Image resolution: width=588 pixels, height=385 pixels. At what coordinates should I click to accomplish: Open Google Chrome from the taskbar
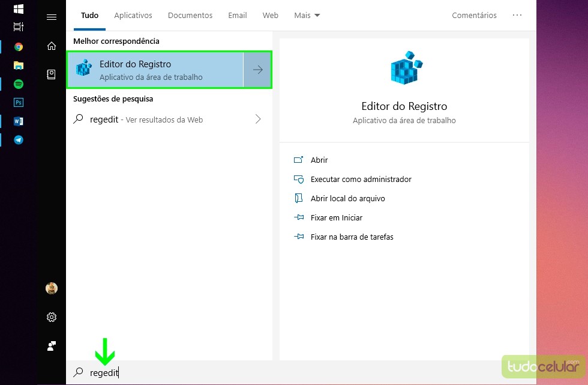(19, 47)
